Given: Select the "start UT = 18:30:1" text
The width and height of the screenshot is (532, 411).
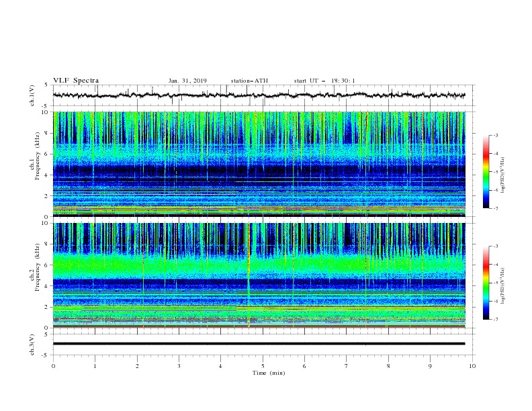Looking at the screenshot, I should [324, 81].
